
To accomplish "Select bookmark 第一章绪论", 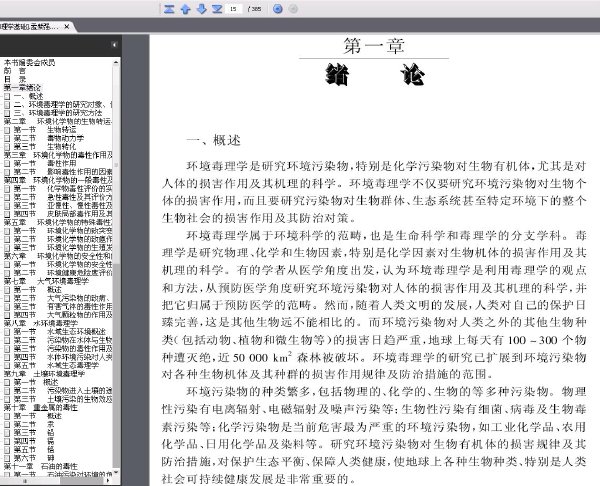I will [22, 88].
